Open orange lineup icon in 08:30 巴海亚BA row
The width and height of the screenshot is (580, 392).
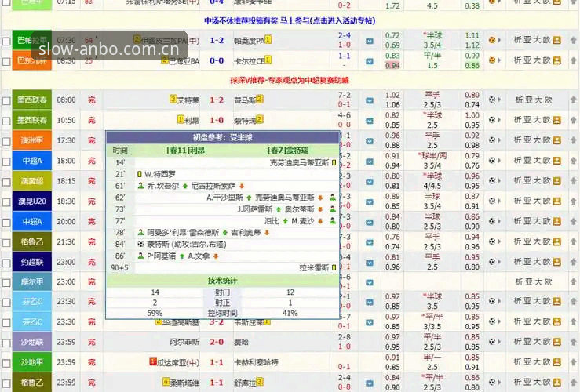(x=557, y=60)
